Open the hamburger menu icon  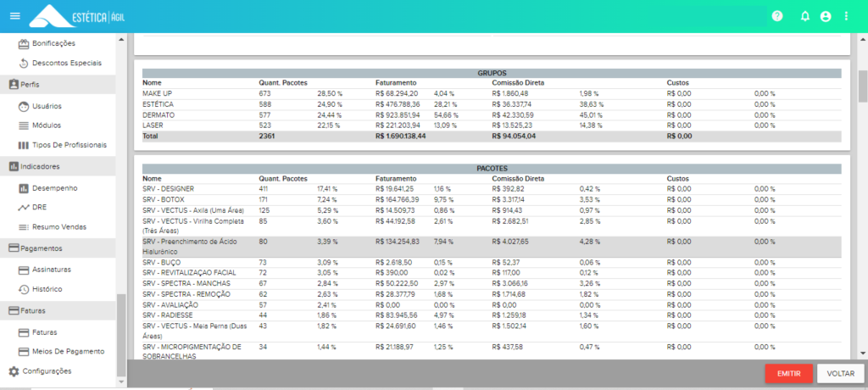tap(15, 16)
